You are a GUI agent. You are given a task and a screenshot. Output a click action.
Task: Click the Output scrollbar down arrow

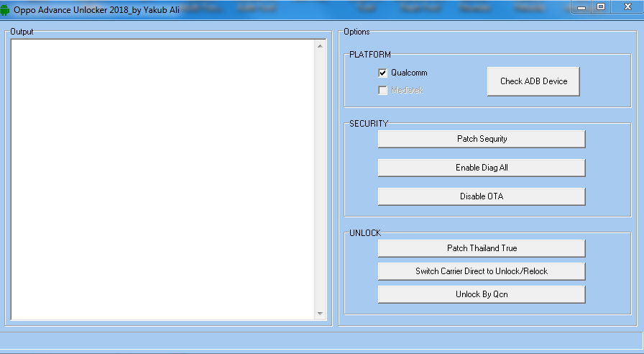pos(320,314)
